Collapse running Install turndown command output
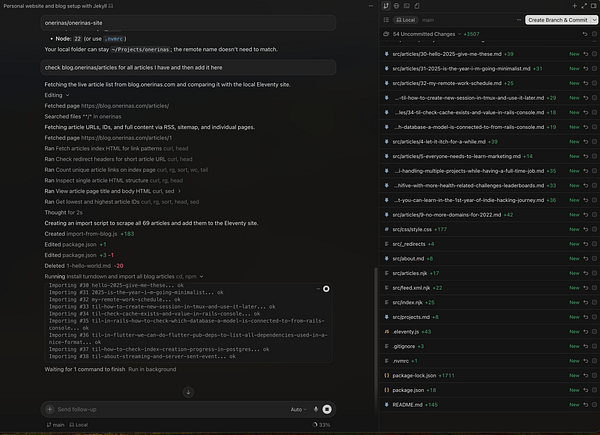 [202, 276]
